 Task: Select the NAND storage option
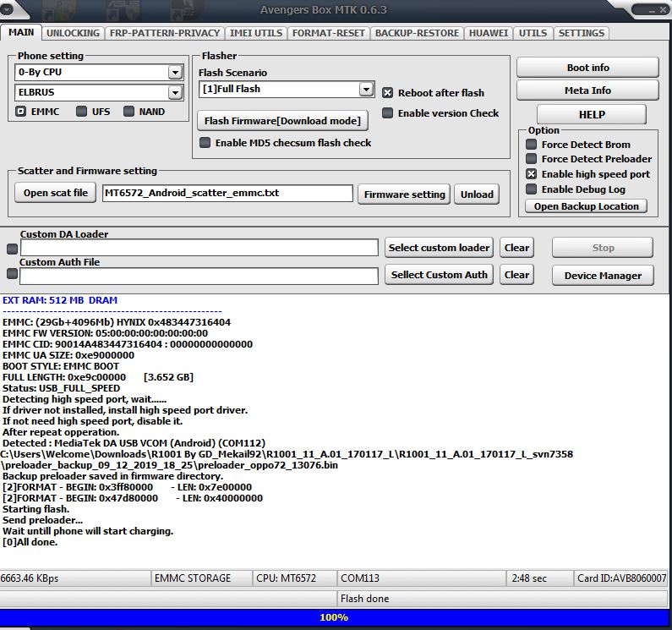pyautogui.click(x=128, y=112)
